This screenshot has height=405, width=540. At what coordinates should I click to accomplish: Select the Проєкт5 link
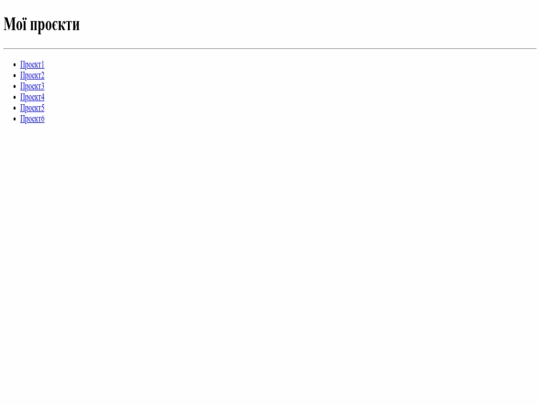[32, 108]
